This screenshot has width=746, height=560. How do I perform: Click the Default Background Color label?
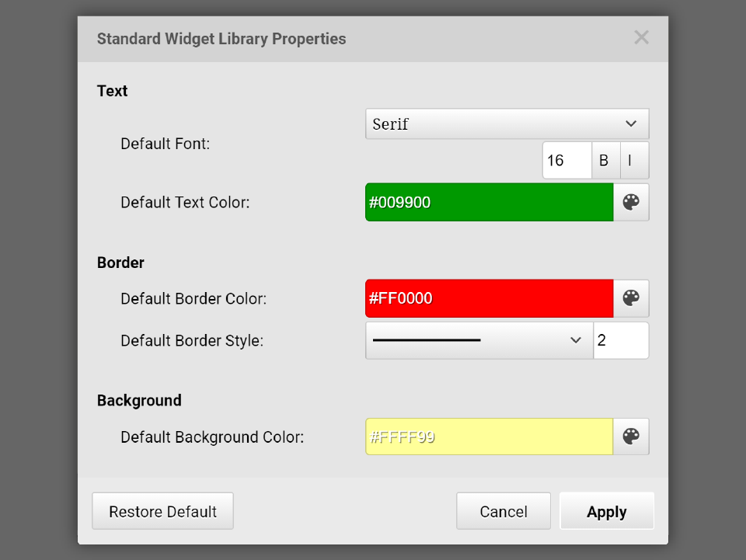212,437
